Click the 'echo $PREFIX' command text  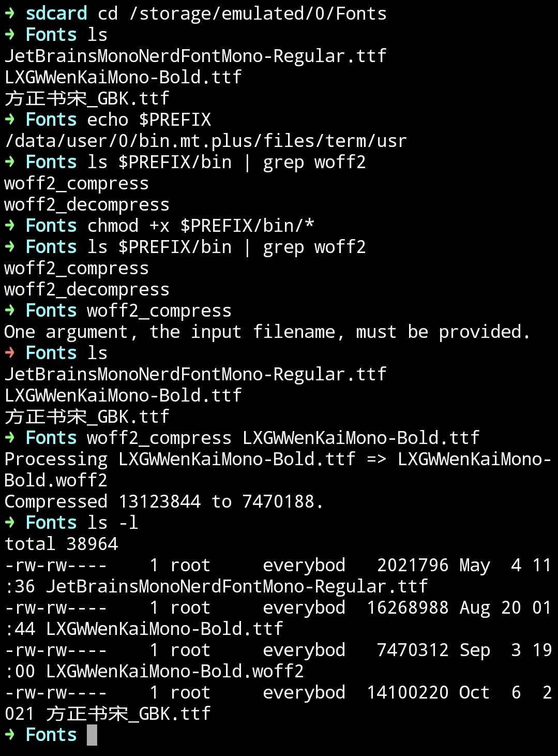pyautogui.click(x=149, y=120)
